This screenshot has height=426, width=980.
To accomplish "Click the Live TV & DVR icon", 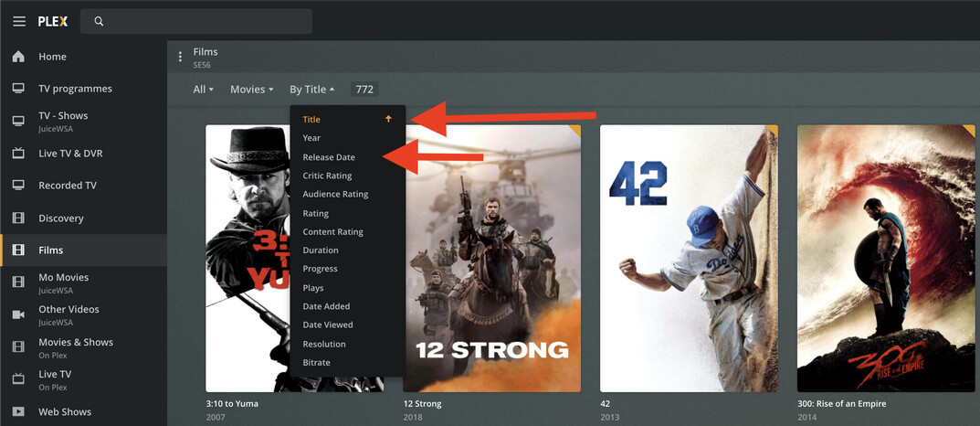I will 19,154.
